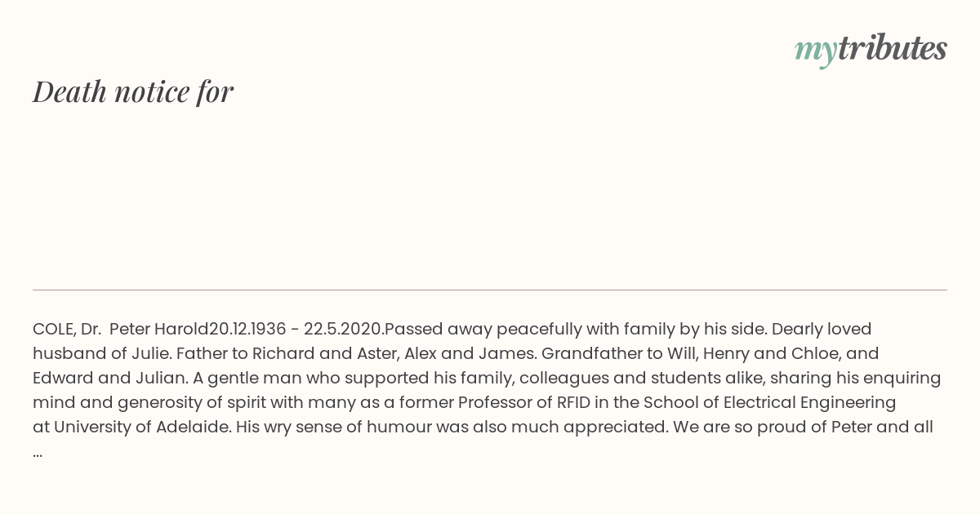Click the gray "tributes" part of logo

893,48
